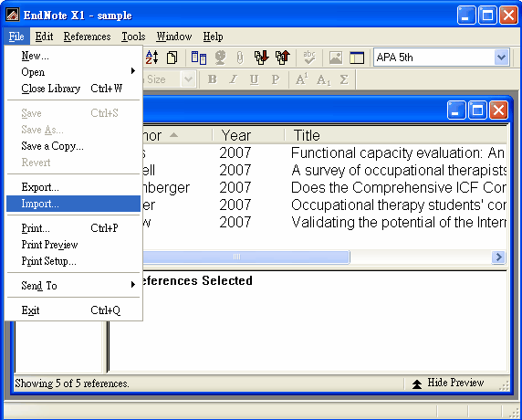This screenshot has height=420, width=522.
Task: Select Occupational therapy students' reference row
Action: tap(325, 205)
